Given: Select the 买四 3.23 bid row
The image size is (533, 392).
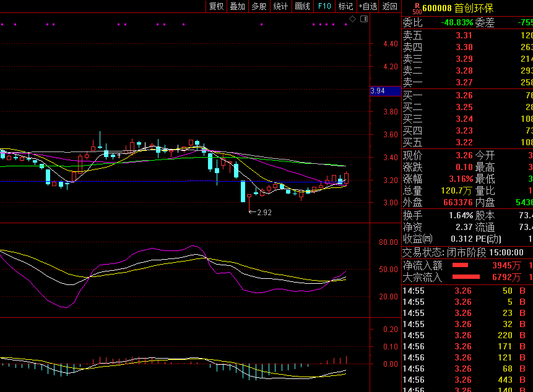Looking at the screenshot, I should pos(467,130).
